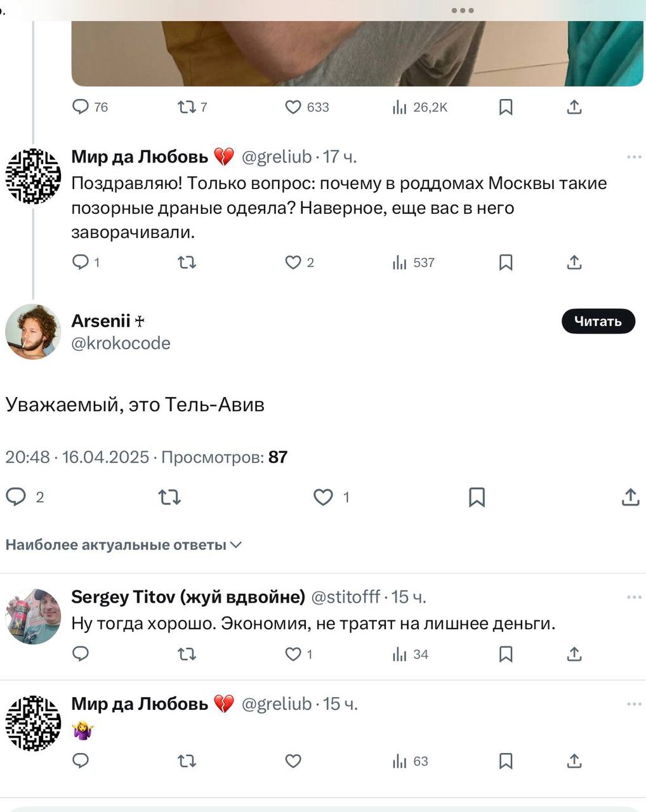This screenshot has height=812, width=646.
Task: Reply to Arsenii's Tel-Aviv tweet
Action: click(x=16, y=497)
